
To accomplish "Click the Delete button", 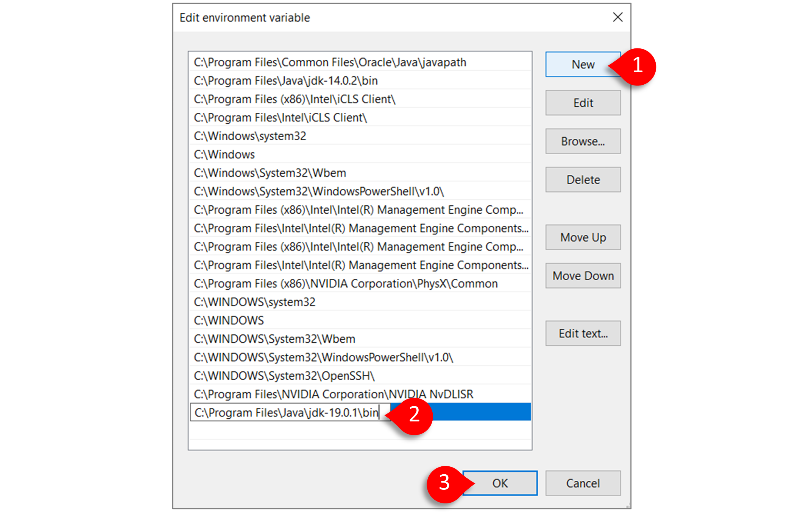I will (583, 180).
